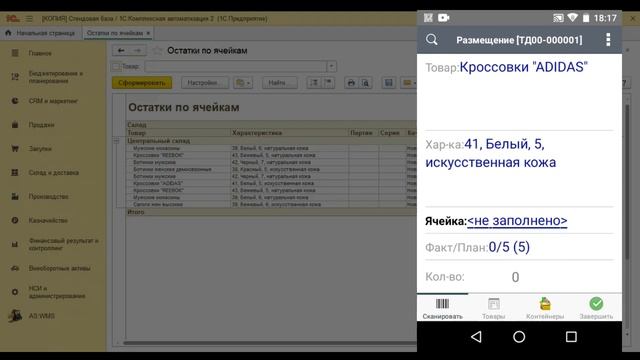Open the send by email dropdown

[409, 83]
